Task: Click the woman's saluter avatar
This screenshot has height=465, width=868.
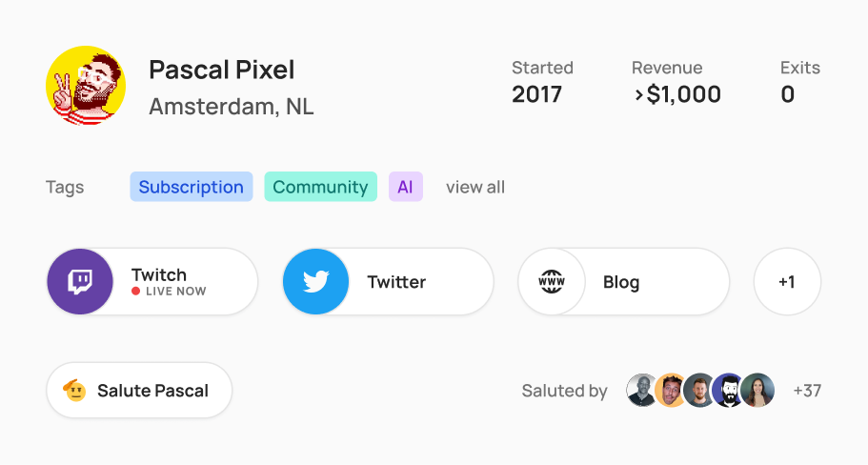Action: pos(757,391)
